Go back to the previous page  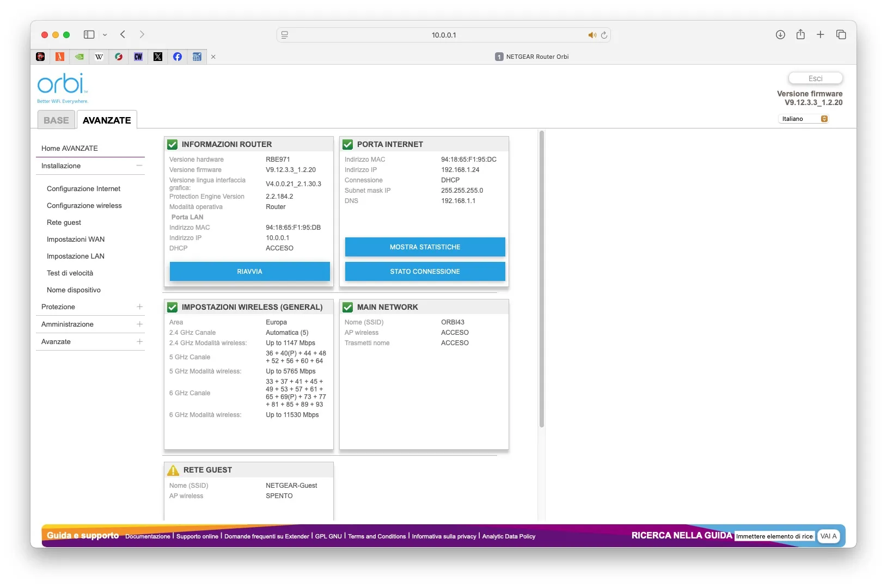123,34
